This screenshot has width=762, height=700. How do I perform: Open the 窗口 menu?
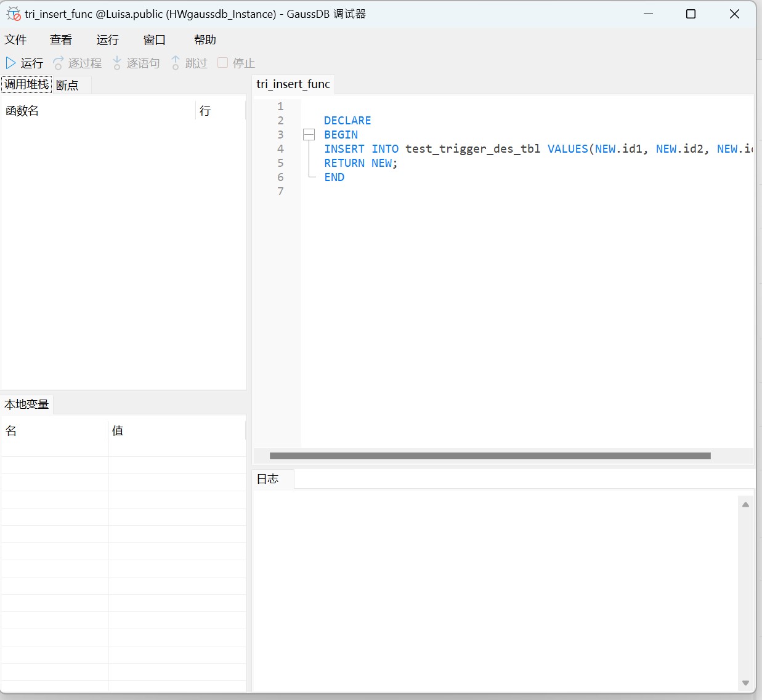(155, 40)
